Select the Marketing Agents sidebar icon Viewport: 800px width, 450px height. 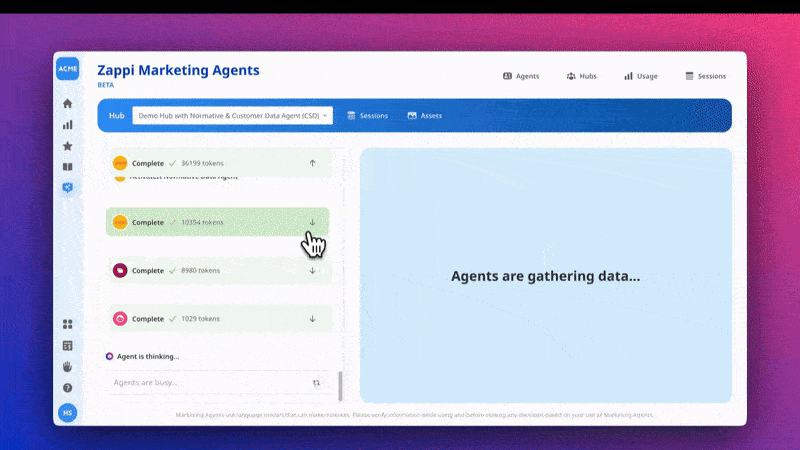click(x=67, y=188)
